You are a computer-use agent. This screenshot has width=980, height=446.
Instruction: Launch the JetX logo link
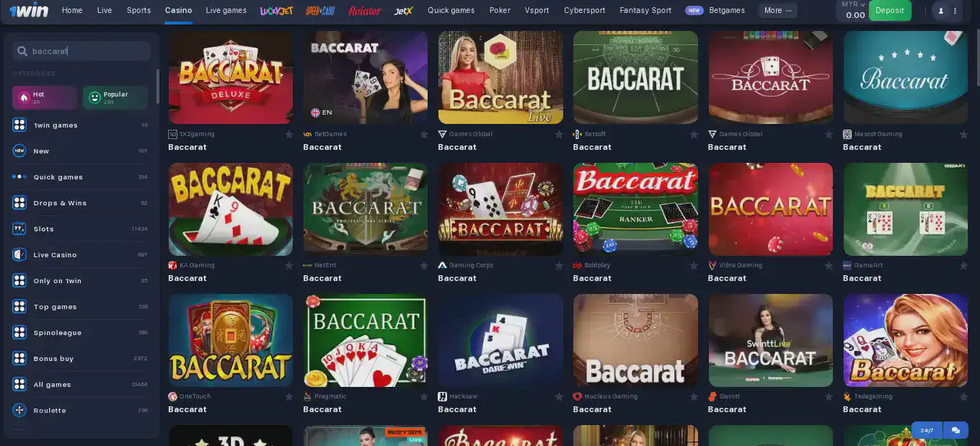click(404, 11)
